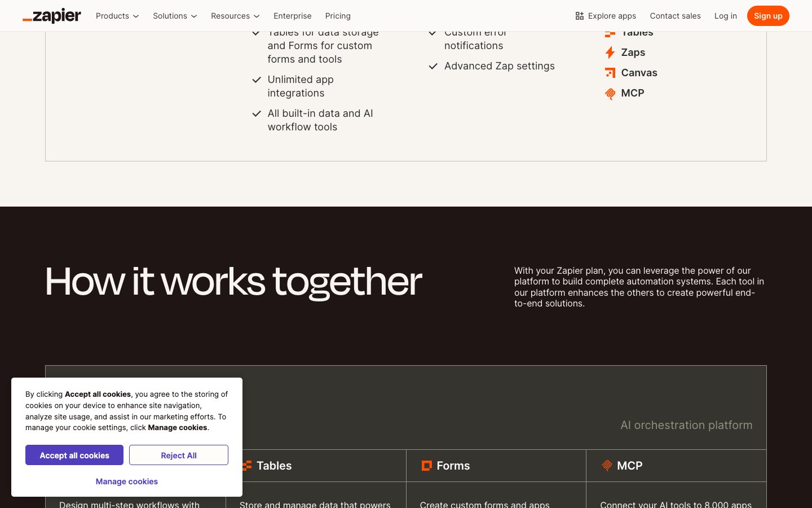This screenshot has width=812, height=508.
Task: Open the Manage cookies link
Action: click(x=127, y=481)
